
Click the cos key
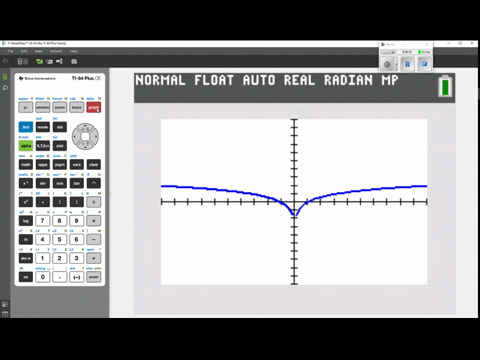tap(60, 183)
